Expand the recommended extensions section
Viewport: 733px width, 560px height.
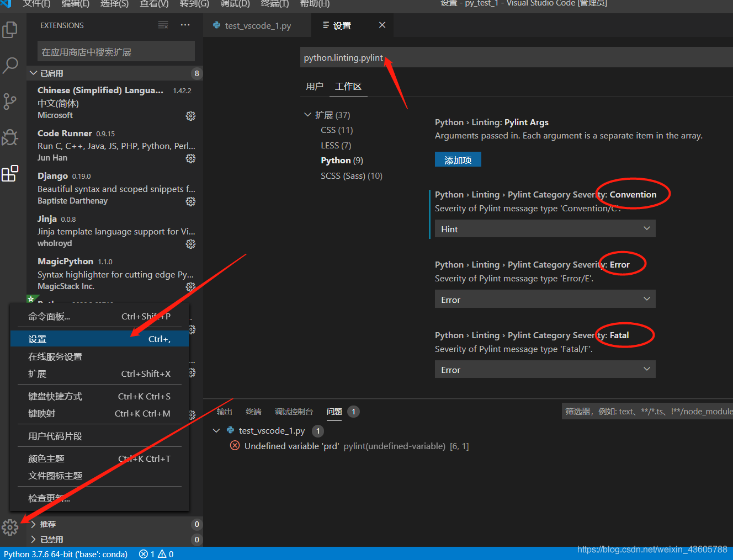pyautogui.click(x=34, y=524)
